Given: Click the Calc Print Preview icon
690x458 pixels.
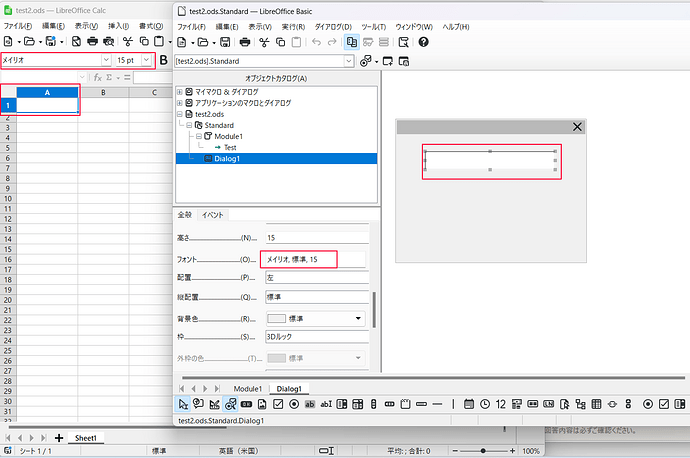Looking at the screenshot, I should [108, 41].
